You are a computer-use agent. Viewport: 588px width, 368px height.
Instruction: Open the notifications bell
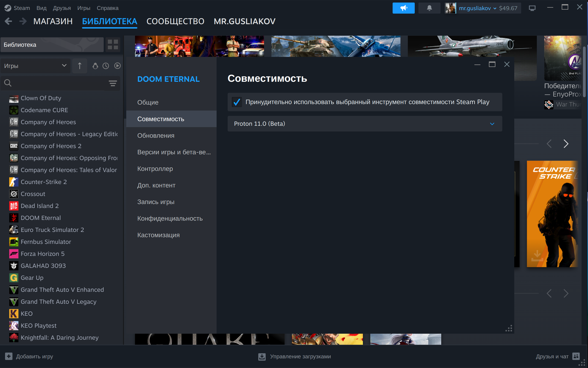[x=429, y=8]
